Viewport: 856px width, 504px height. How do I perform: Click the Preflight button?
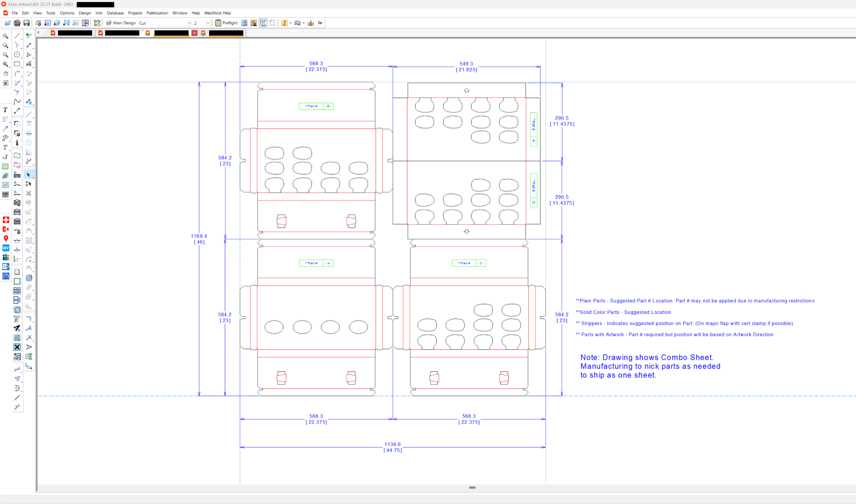(226, 23)
